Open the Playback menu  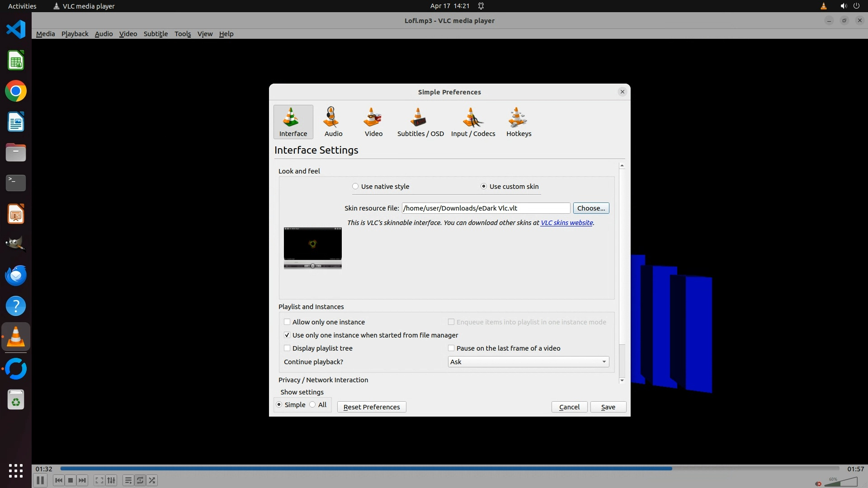[75, 34]
